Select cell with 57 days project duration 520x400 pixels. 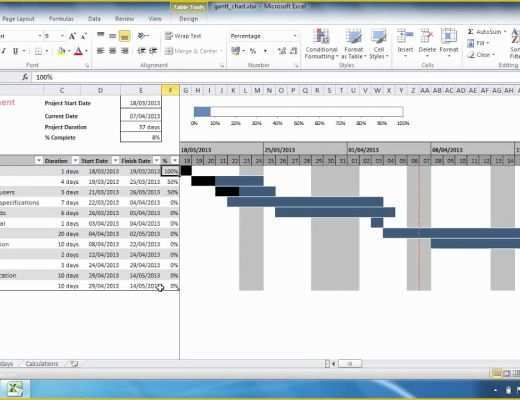pyautogui.click(x=141, y=127)
